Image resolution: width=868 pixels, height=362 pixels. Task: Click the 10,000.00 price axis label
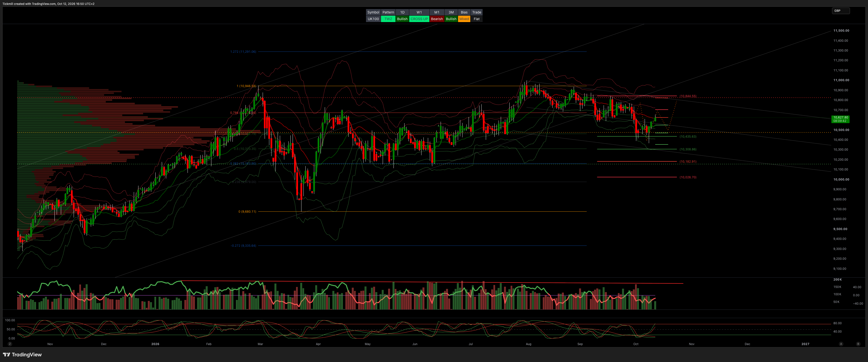coord(841,180)
